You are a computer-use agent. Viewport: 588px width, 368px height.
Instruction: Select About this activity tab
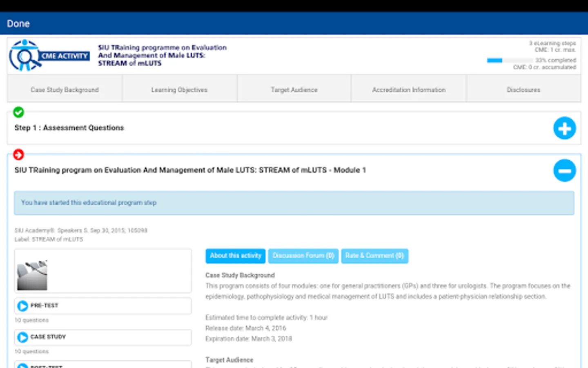(x=236, y=256)
